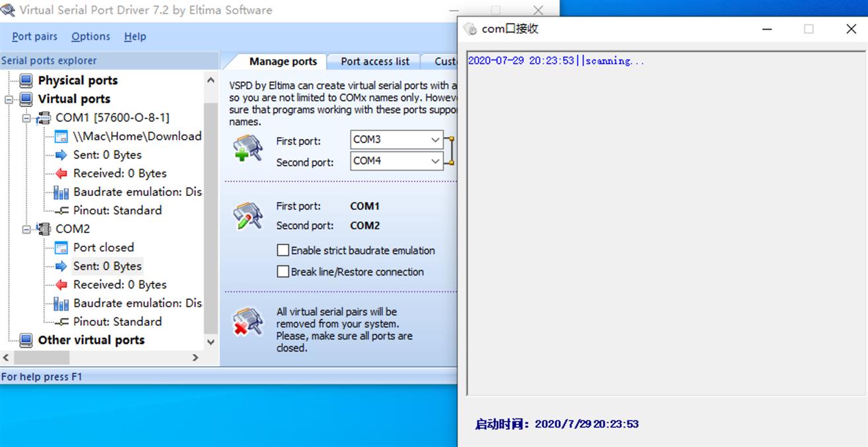Image resolution: width=868 pixels, height=447 pixels.
Task: Switch to the Port access list tab
Action: [375, 61]
